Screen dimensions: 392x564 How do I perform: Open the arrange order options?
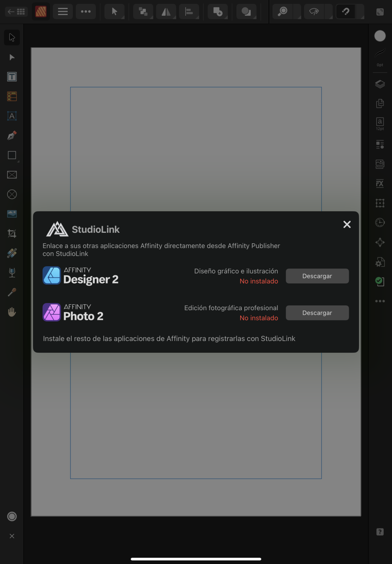[x=143, y=12]
